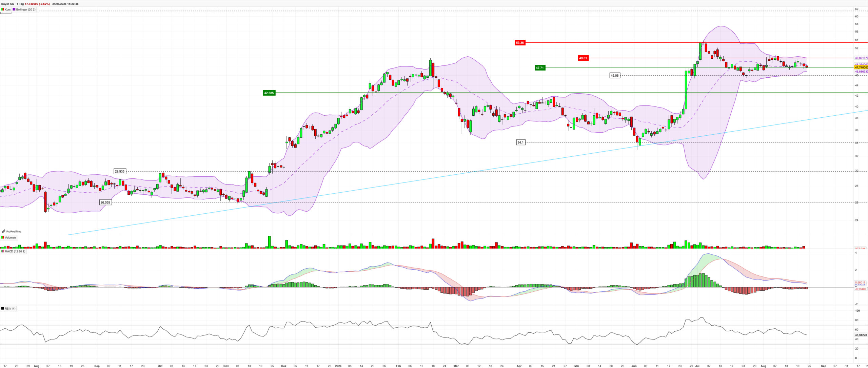Select the 29.935 dashed level label

pos(120,171)
